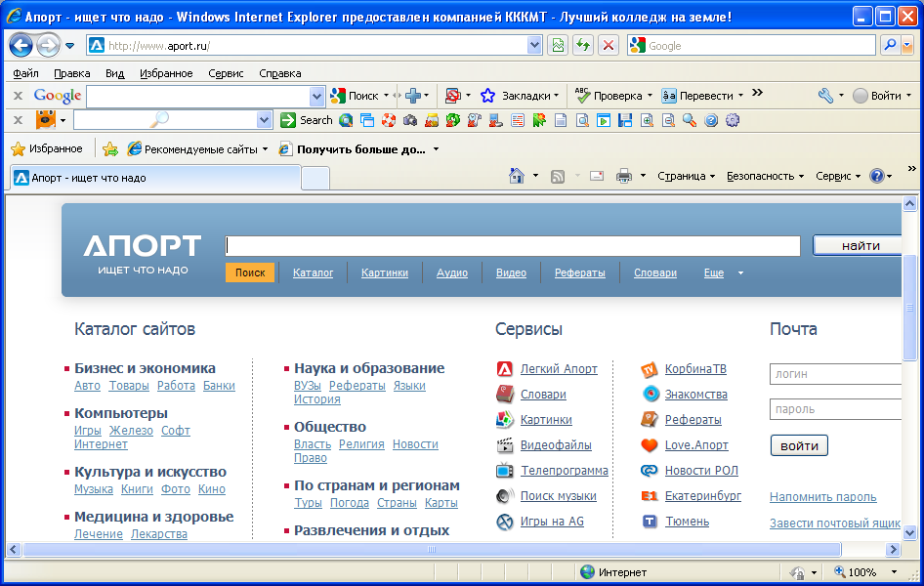Click the пароль input field

point(836,409)
